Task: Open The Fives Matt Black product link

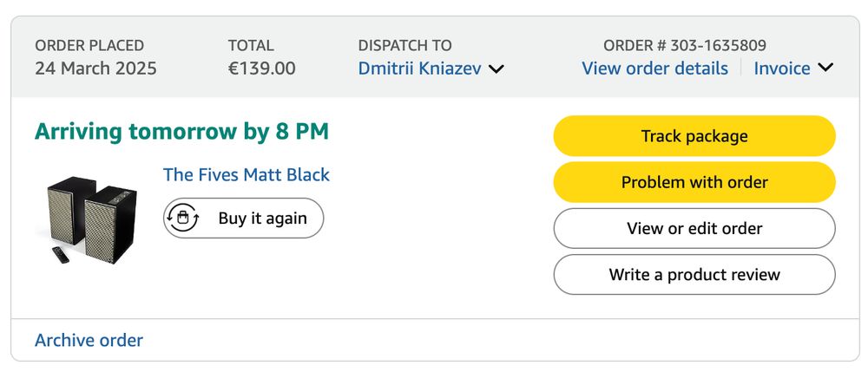Action: point(247,174)
